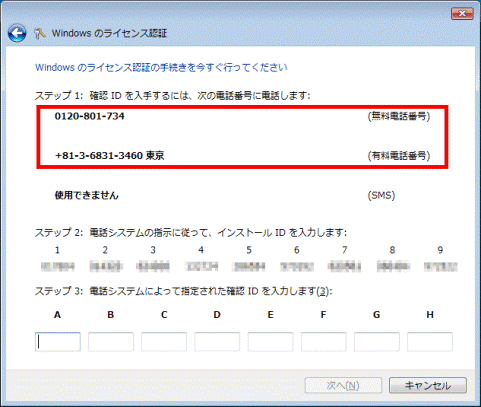Viewport: 481px width, 407px height.
Task: Click the blue activation heading text
Action: click(x=161, y=67)
